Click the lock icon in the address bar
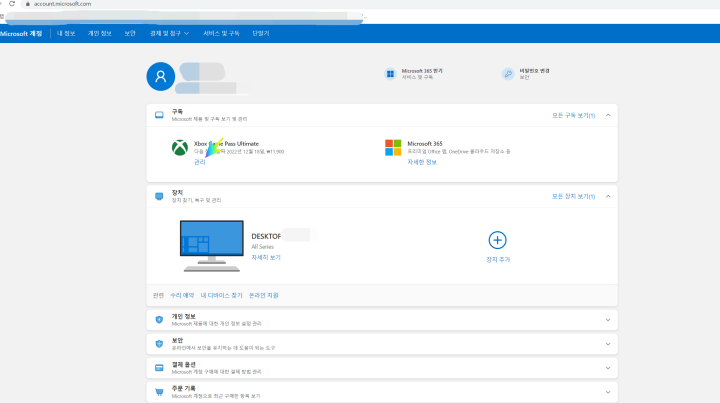This screenshot has width=720, height=403. pyautogui.click(x=28, y=4)
